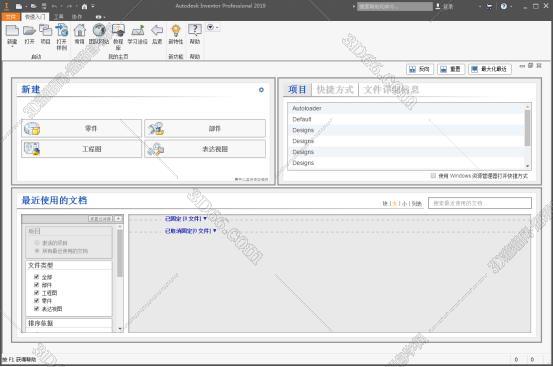Create a new 表达视图 (Presentation) document
The image size is (553, 367).
coord(205,149)
